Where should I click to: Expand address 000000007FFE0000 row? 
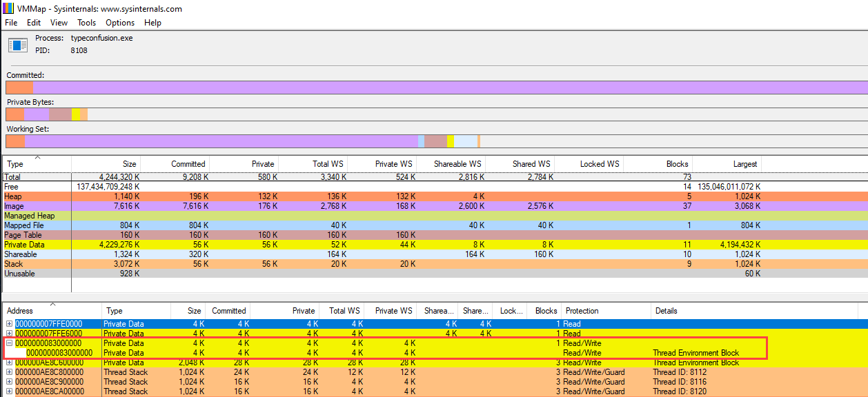(x=10, y=324)
